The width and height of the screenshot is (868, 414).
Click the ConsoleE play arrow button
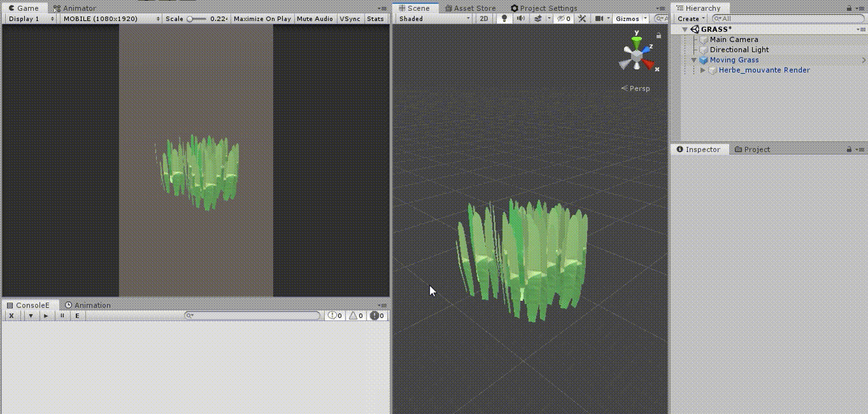[46, 315]
